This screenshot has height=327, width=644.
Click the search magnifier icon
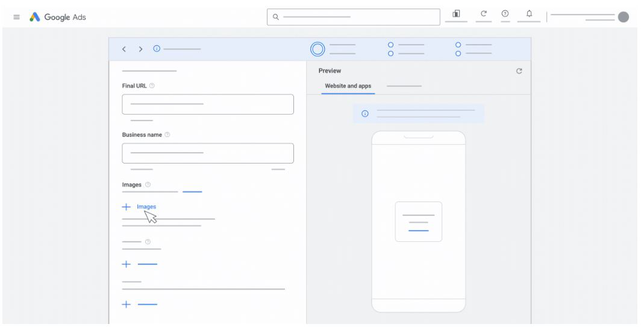pos(276,17)
